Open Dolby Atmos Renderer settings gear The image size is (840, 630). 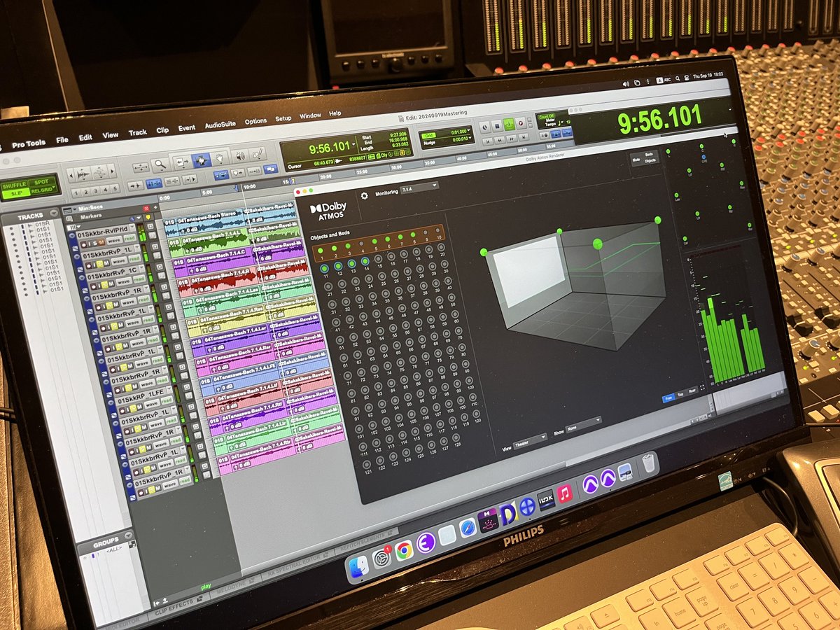coord(364,196)
